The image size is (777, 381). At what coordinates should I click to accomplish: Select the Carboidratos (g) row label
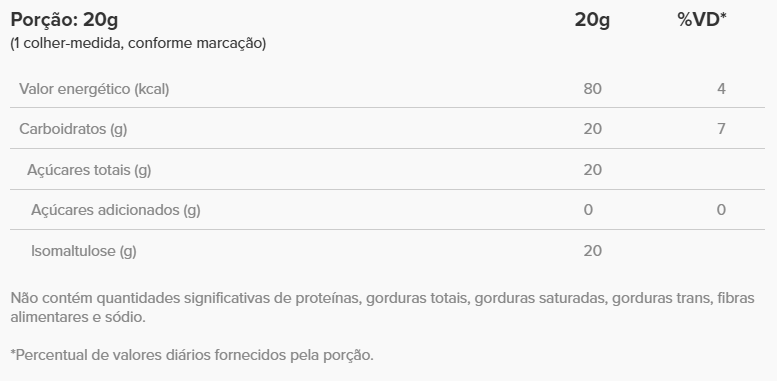(x=73, y=129)
